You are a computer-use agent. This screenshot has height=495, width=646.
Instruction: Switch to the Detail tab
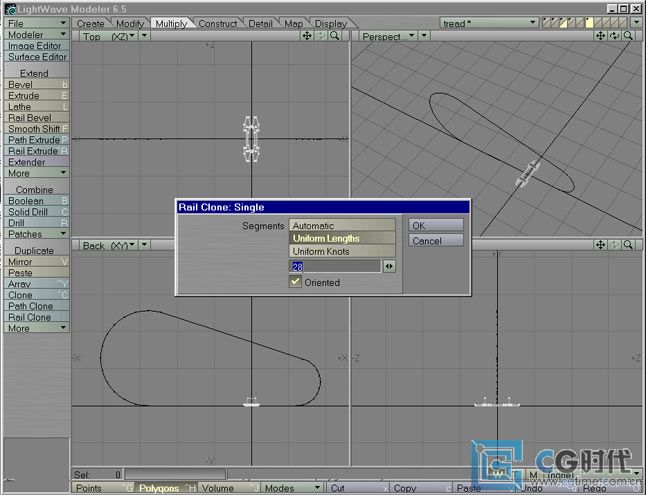click(260, 24)
